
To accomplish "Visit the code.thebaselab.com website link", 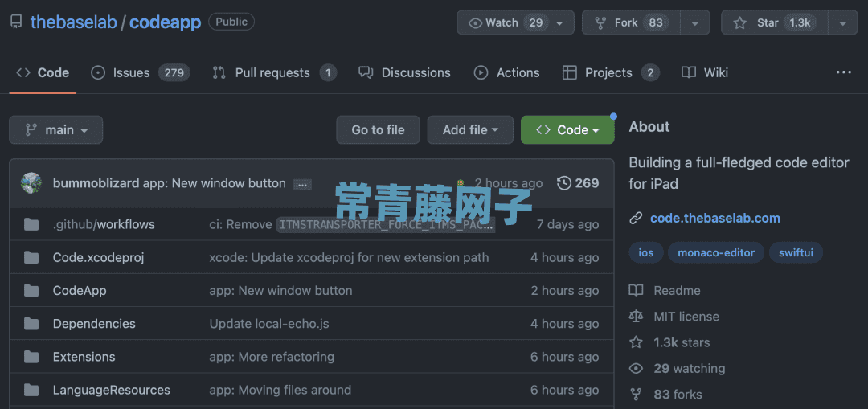I will click(x=715, y=218).
